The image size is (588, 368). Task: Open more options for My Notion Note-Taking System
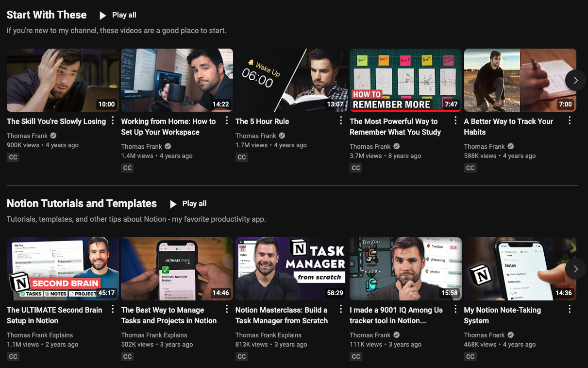[x=570, y=309]
